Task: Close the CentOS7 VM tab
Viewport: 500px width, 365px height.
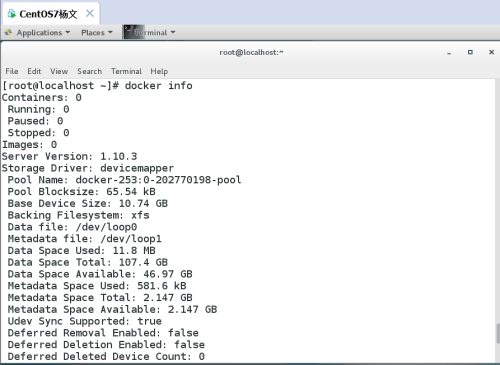Action: pyautogui.click(x=90, y=13)
